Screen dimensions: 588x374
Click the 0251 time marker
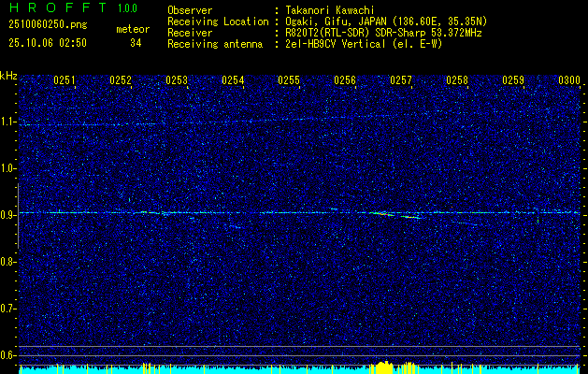pos(65,80)
